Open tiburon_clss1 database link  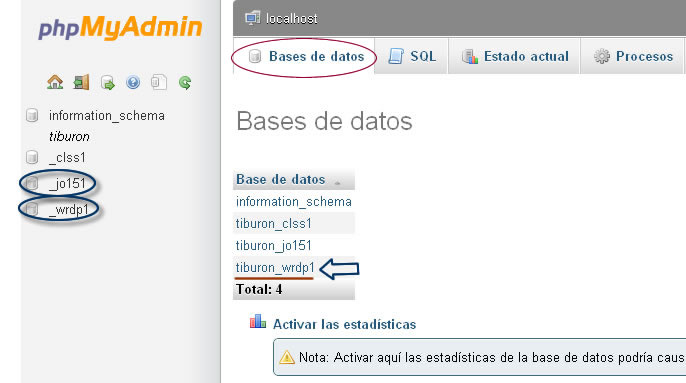tap(273, 224)
